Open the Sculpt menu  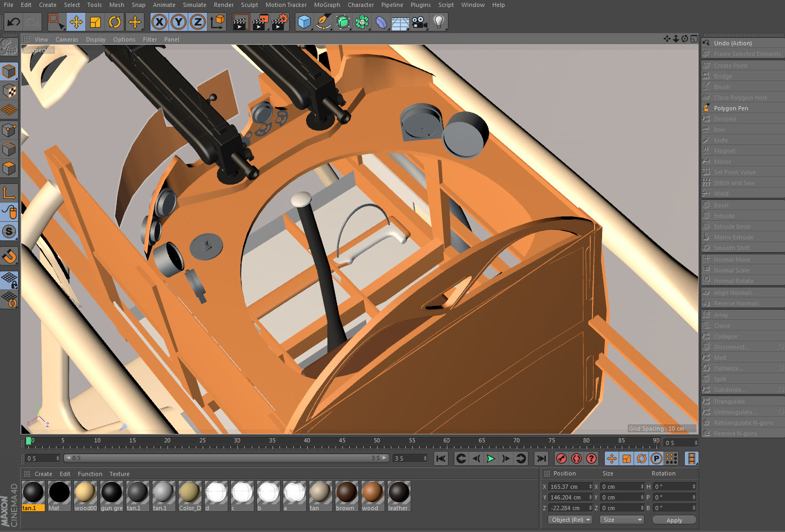[x=250, y=5]
